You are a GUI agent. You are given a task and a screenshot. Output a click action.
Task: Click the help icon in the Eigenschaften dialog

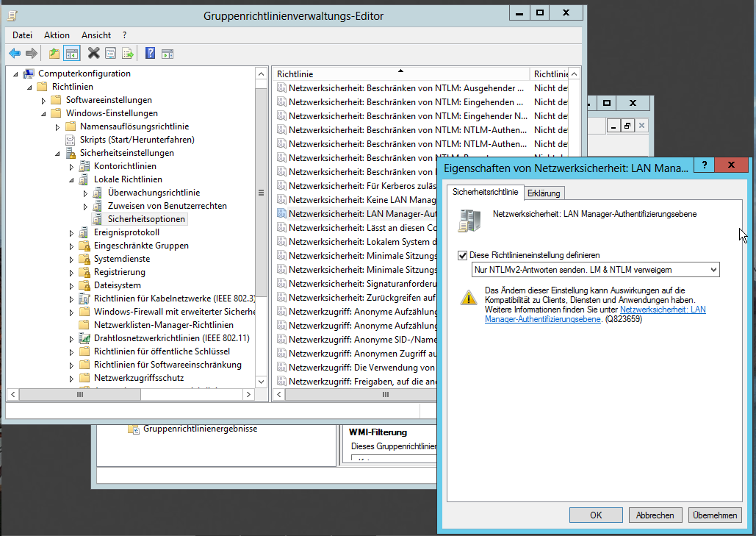pyautogui.click(x=703, y=165)
